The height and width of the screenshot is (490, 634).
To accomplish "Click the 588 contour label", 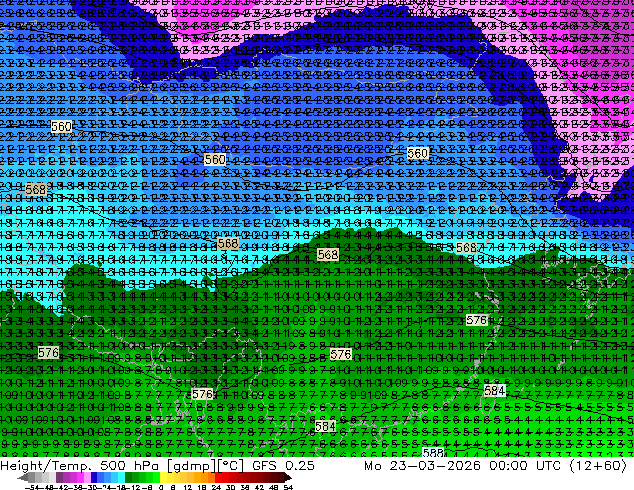I will tap(433, 452).
